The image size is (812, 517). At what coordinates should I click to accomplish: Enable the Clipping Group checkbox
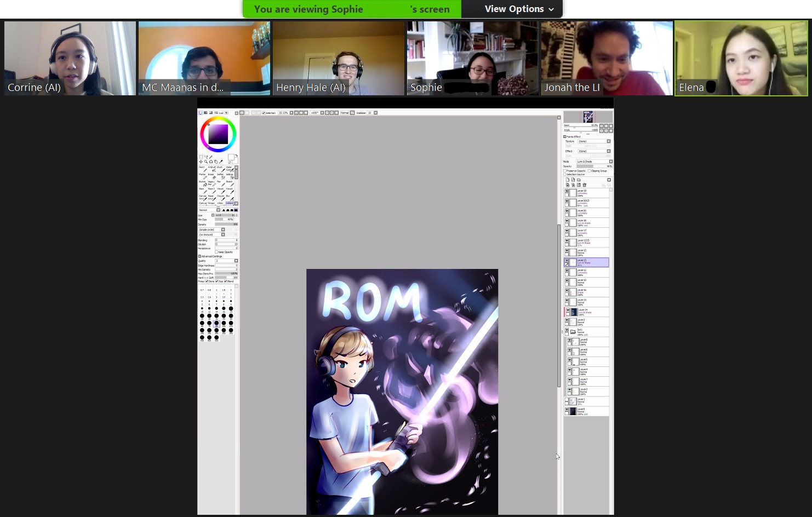tap(589, 171)
